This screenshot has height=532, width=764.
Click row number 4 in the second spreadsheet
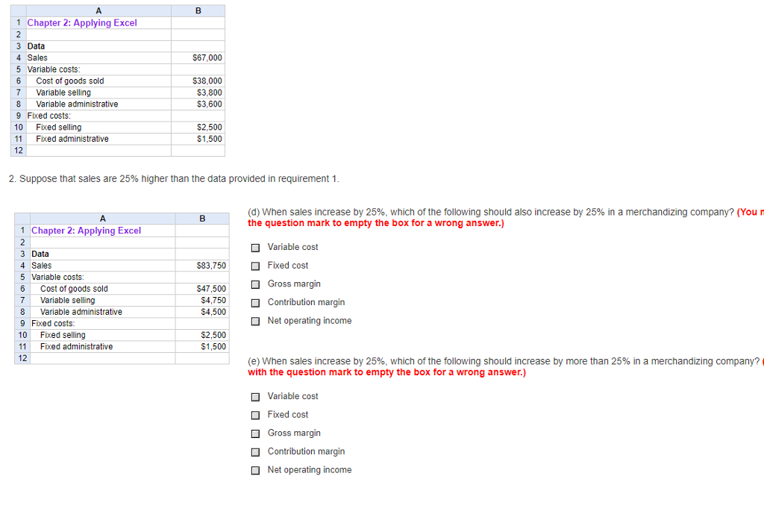(x=22, y=265)
